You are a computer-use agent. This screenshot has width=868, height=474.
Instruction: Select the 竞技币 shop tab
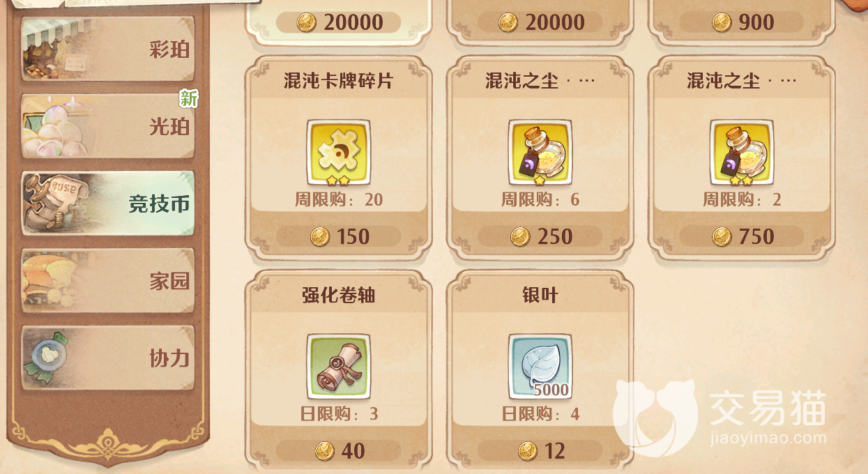coord(108,204)
